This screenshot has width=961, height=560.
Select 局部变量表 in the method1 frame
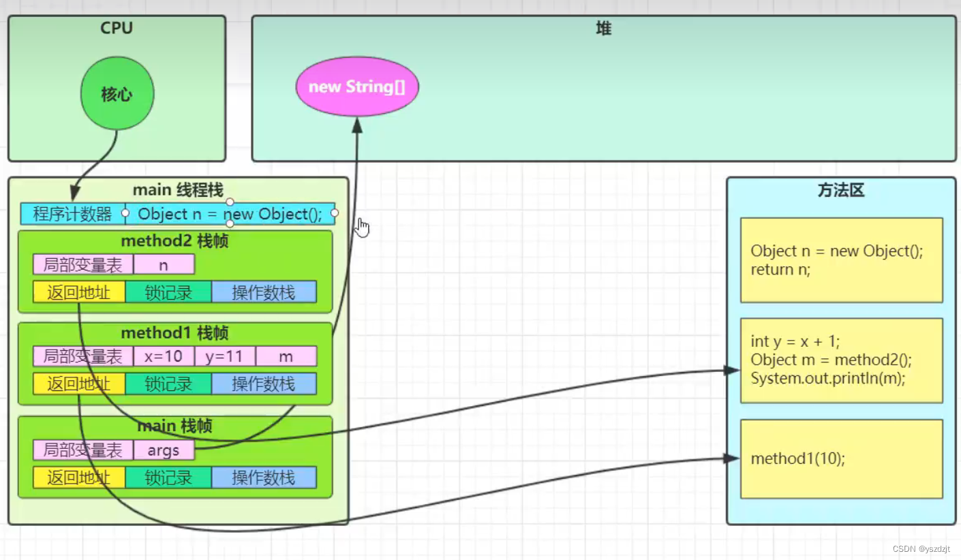click(x=83, y=356)
